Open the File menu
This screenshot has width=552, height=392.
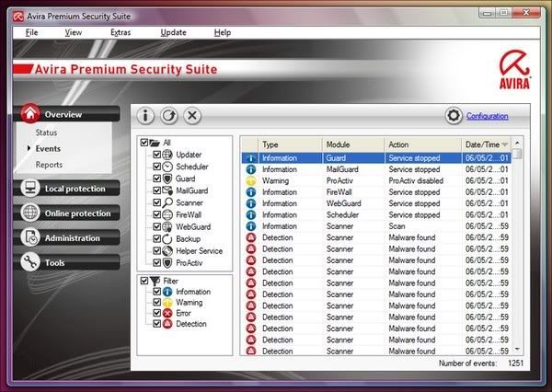31,32
